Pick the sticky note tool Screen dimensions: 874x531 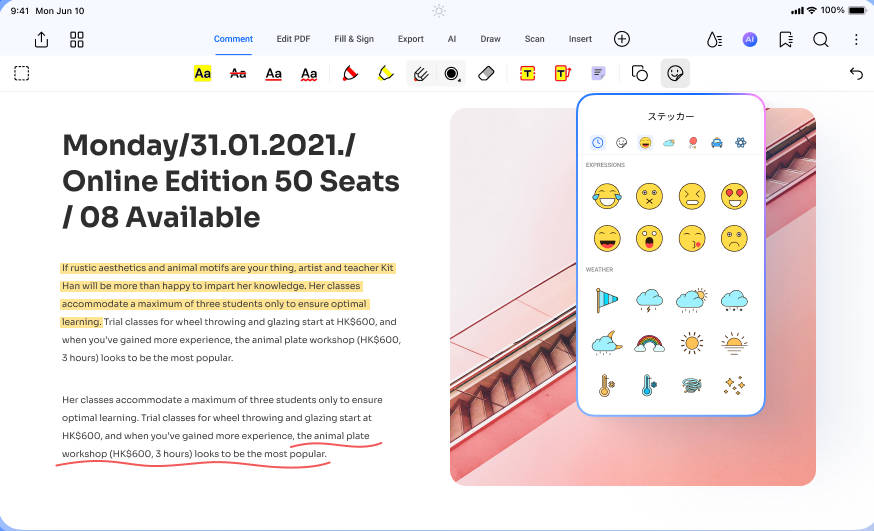[598, 73]
